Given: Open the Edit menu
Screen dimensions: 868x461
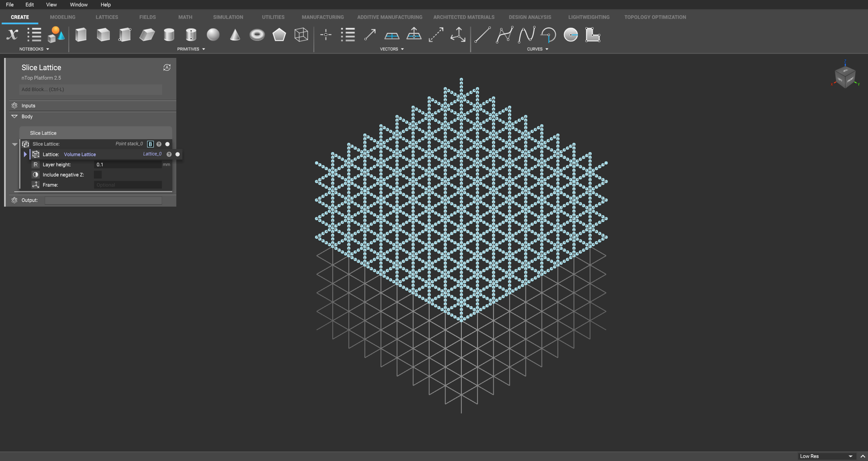Looking at the screenshot, I should click(29, 4).
